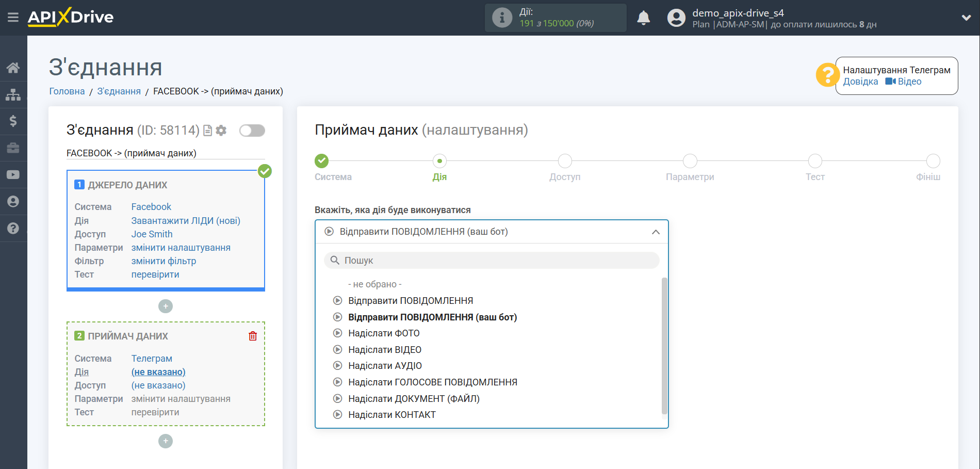This screenshot has width=980, height=469.
Task: Open the hamburger menu
Action: (13, 18)
